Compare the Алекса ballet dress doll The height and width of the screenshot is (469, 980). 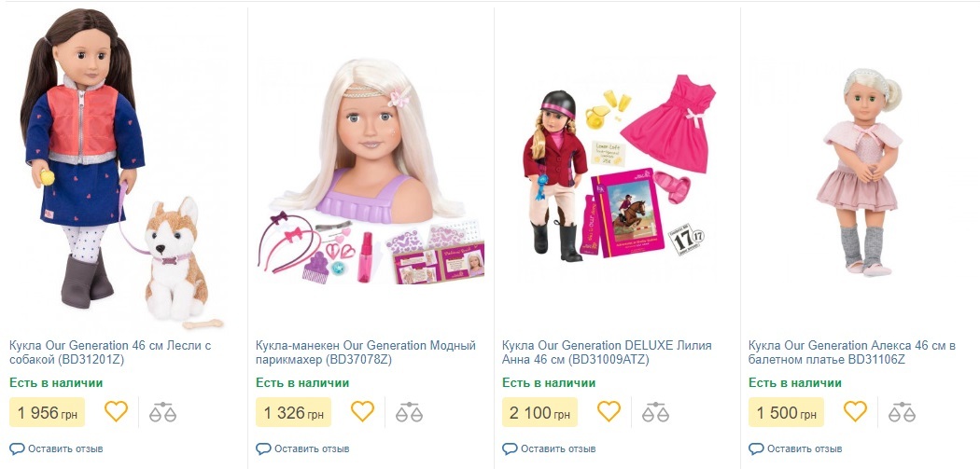tap(902, 412)
